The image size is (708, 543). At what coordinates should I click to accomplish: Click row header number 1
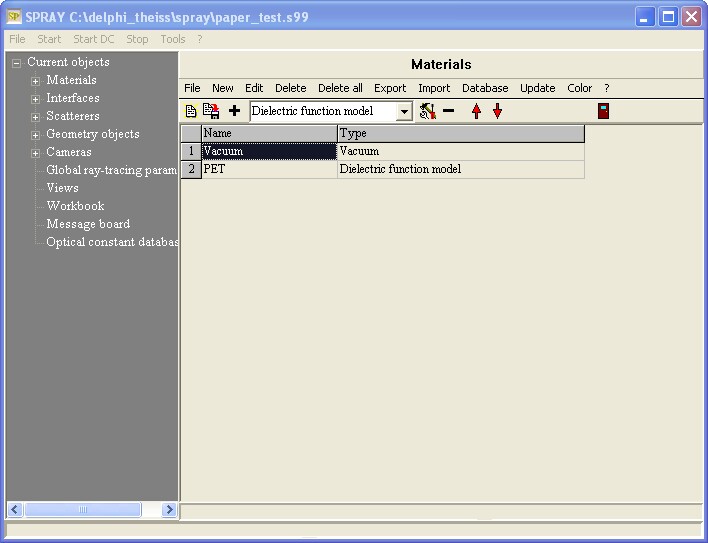pyautogui.click(x=190, y=152)
